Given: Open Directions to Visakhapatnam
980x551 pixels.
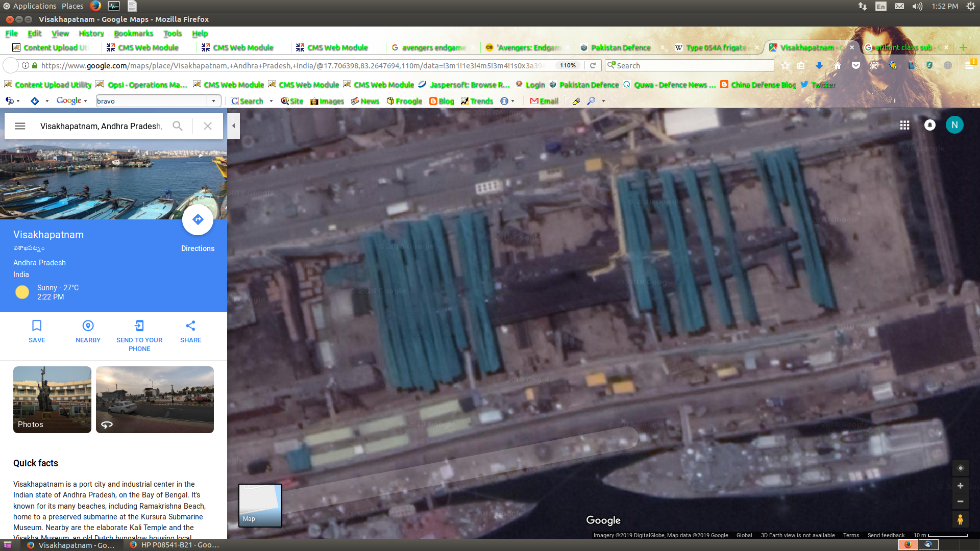Looking at the screenshot, I should (198, 220).
